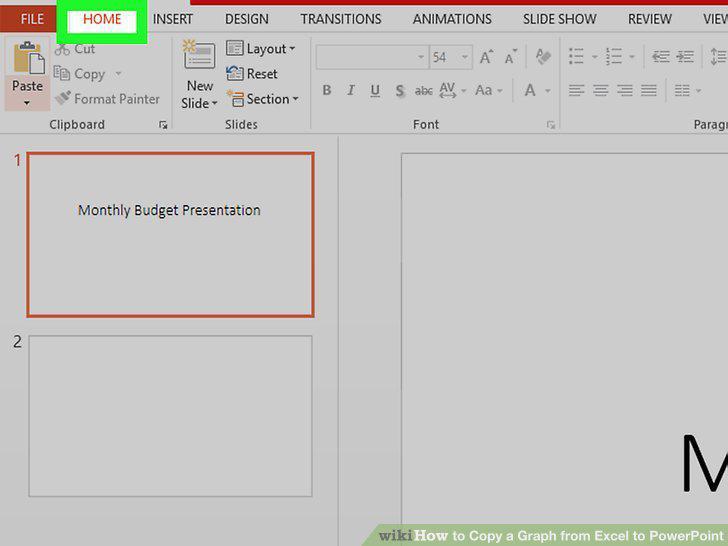Expand the Numbering dropdown arrow
This screenshot has height=546, width=728.
click(632, 57)
